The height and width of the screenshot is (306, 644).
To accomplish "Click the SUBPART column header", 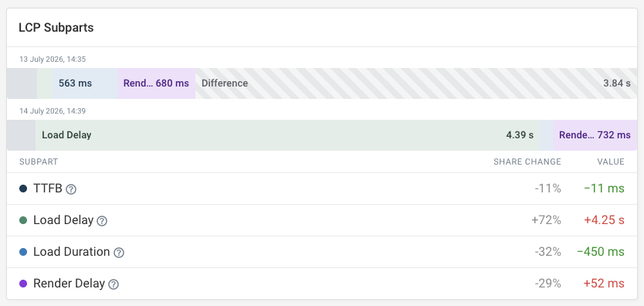I will pos(39,161).
